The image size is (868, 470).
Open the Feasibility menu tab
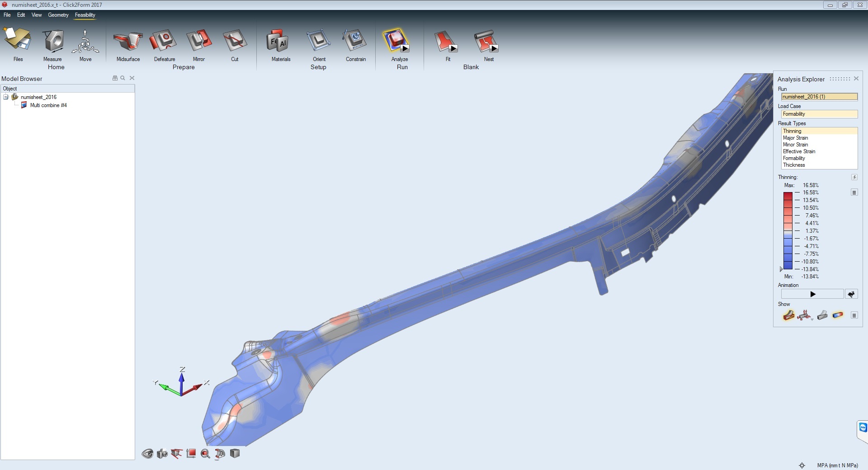tap(85, 15)
